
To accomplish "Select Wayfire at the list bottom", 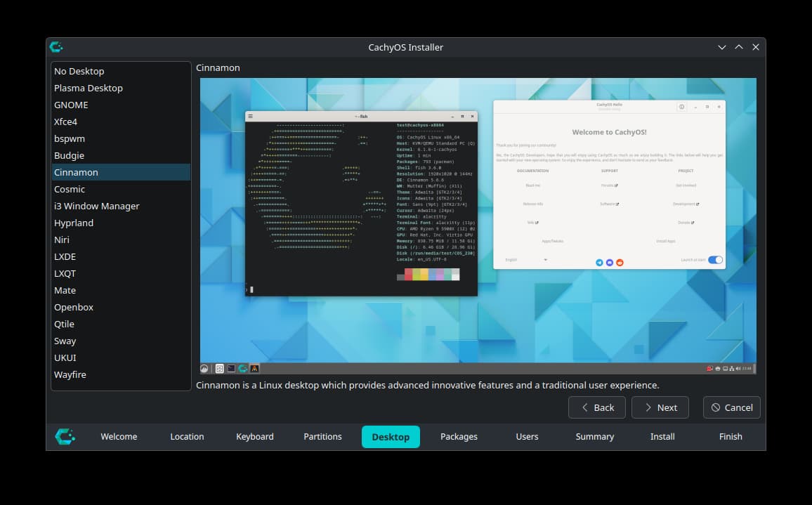I will (x=122, y=374).
